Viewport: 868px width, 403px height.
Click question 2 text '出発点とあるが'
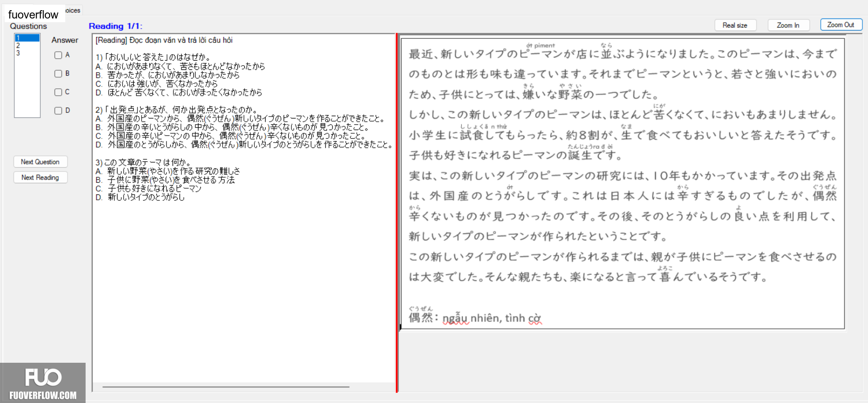176,110
